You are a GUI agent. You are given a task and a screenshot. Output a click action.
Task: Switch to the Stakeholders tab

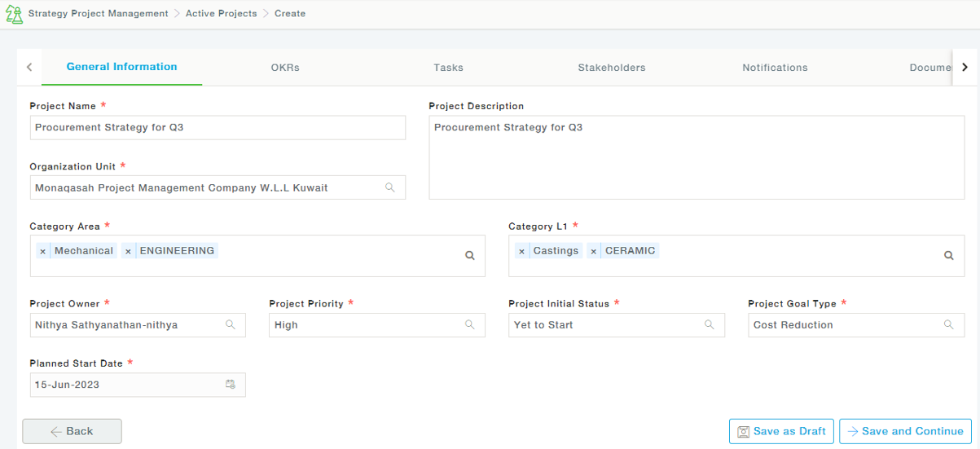coord(612,68)
